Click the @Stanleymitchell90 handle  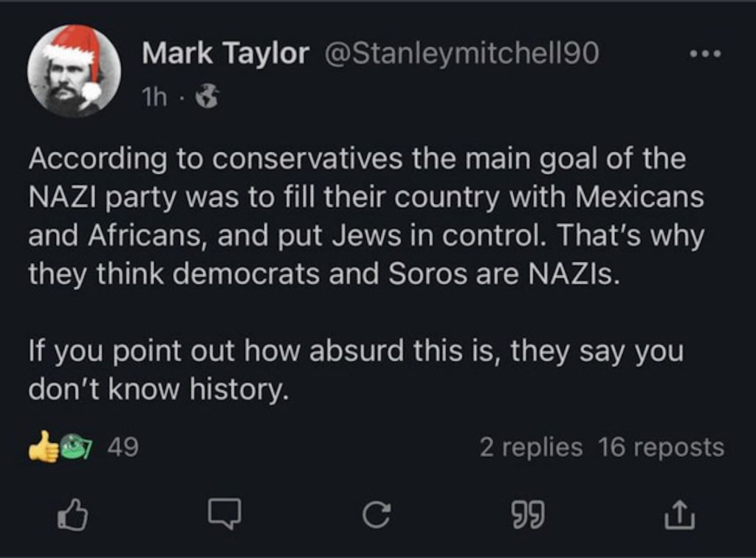(x=460, y=54)
